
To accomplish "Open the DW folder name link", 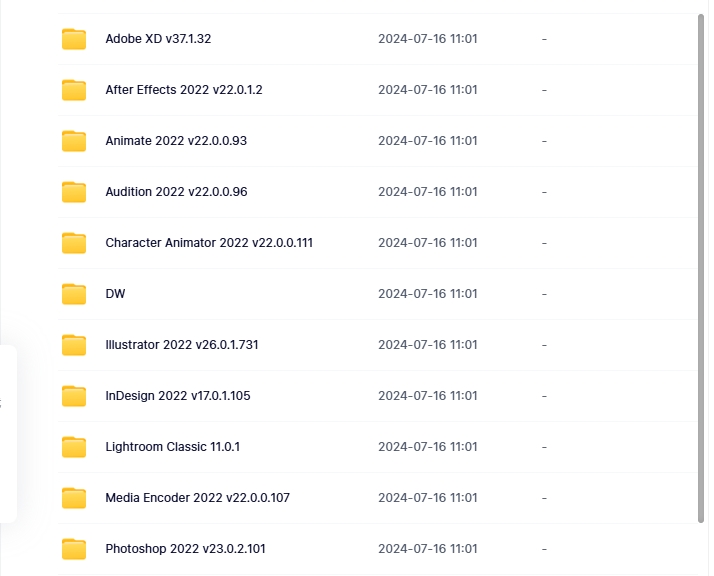I will [x=115, y=294].
